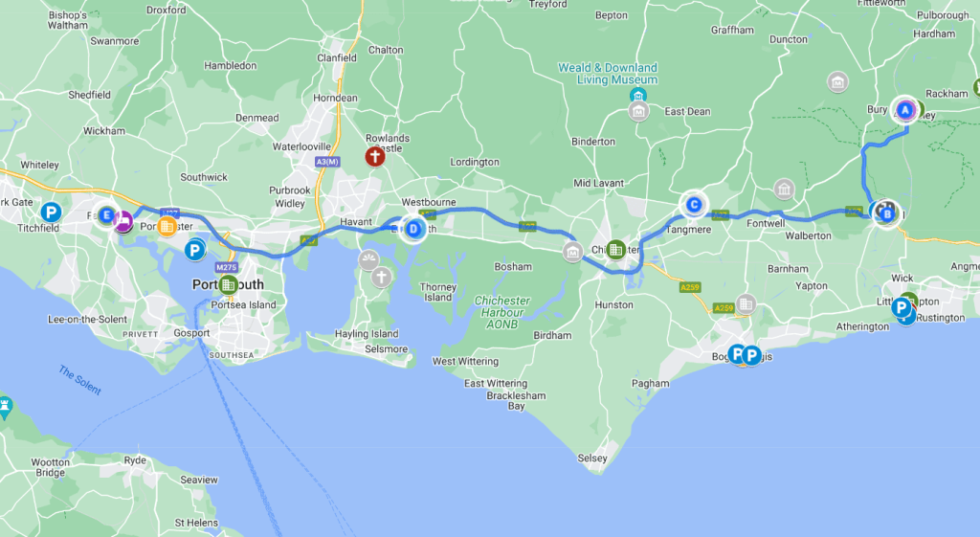Click waypoint C near Tangmere
This screenshot has height=537, width=980.
tap(694, 205)
